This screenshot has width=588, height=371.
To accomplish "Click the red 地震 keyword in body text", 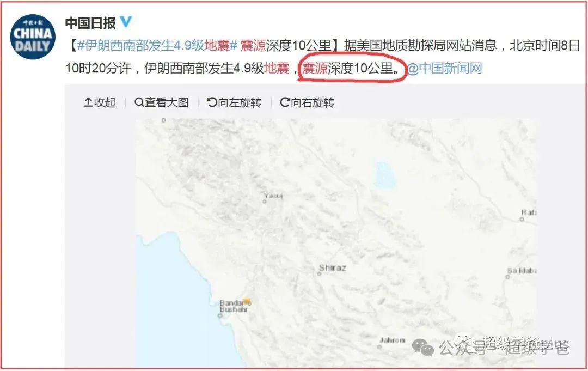I will 277,68.
